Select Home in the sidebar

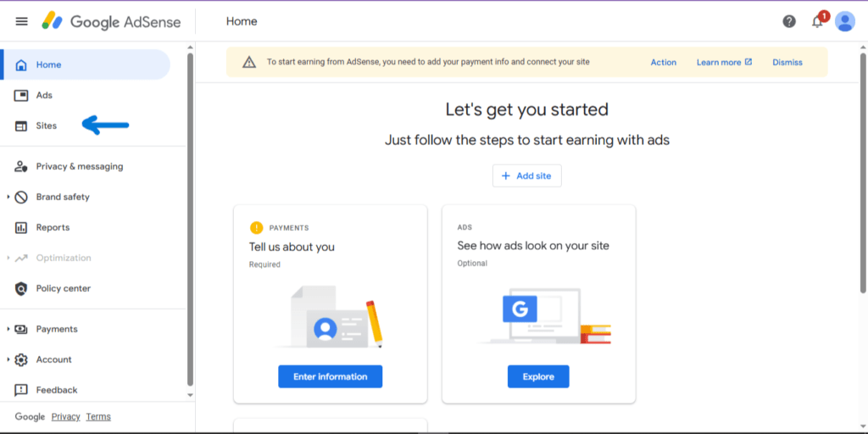[86, 64]
